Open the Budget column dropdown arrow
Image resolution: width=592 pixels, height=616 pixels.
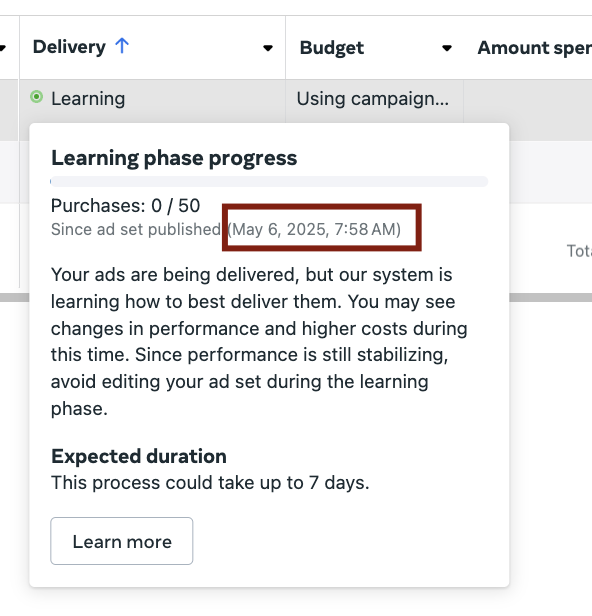(x=447, y=48)
